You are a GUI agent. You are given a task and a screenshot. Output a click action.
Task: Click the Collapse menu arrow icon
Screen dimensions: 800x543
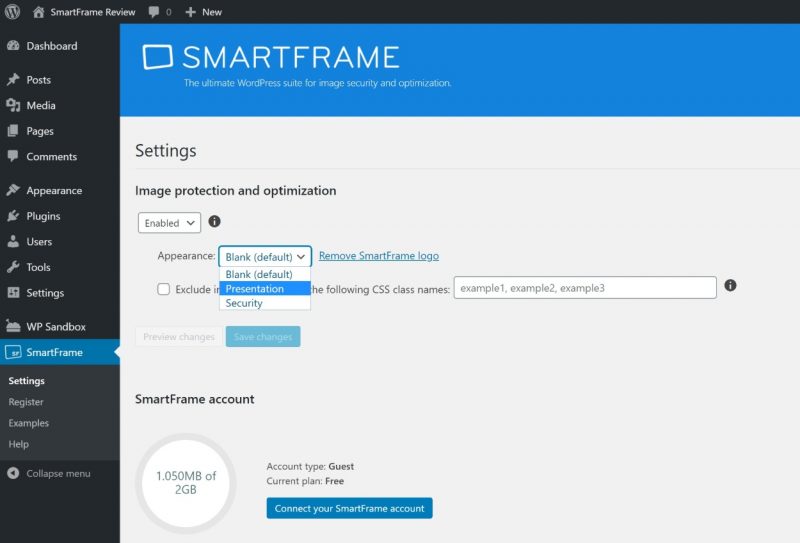13,473
